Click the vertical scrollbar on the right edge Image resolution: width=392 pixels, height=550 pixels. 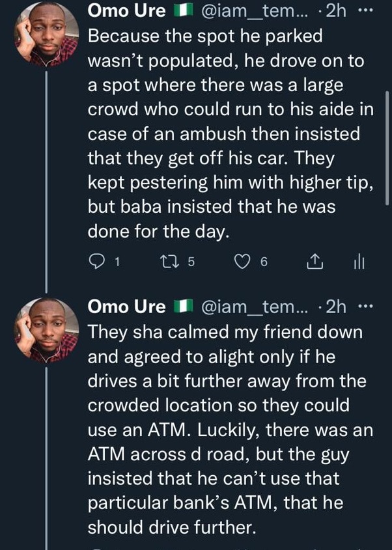[388, 148]
